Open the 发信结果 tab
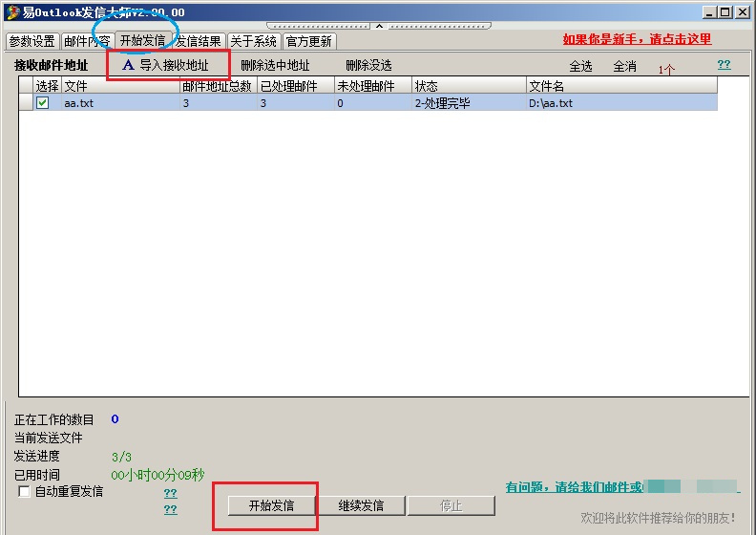The height and width of the screenshot is (535, 756). (199, 41)
